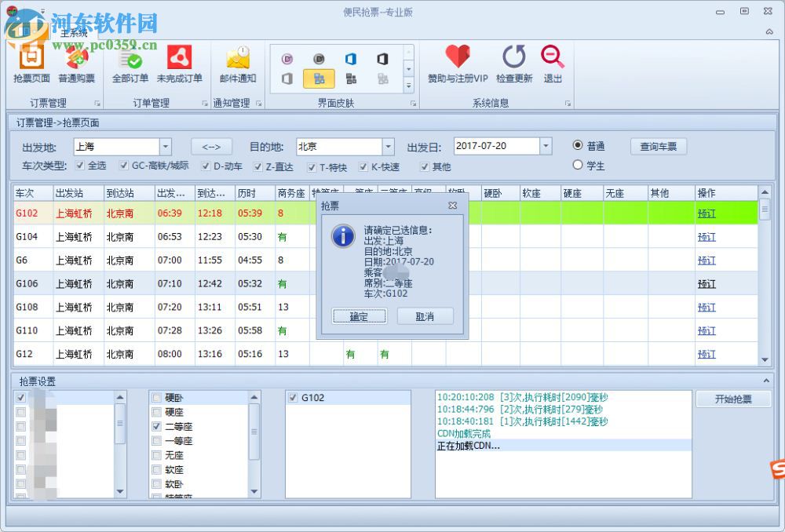Uncheck the 二等座 seat type option
785x532 pixels.
coord(155,426)
